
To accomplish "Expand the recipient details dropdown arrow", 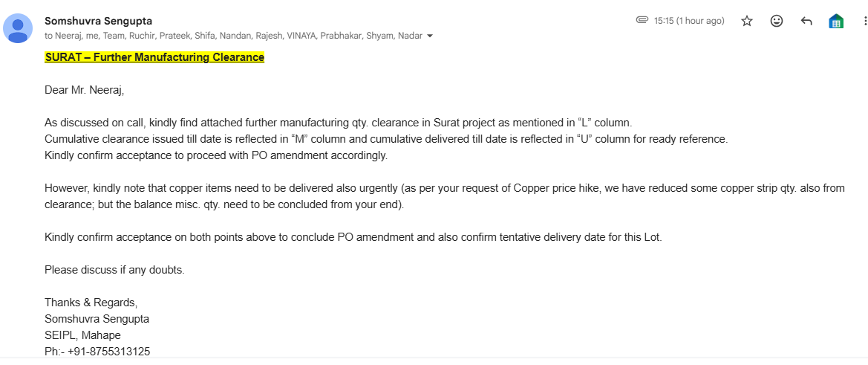I will click(430, 36).
